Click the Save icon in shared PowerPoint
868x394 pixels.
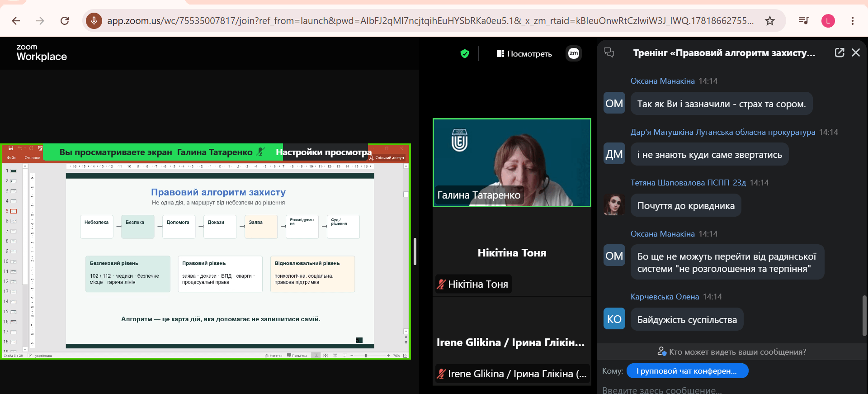pyautogui.click(x=11, y=148)
